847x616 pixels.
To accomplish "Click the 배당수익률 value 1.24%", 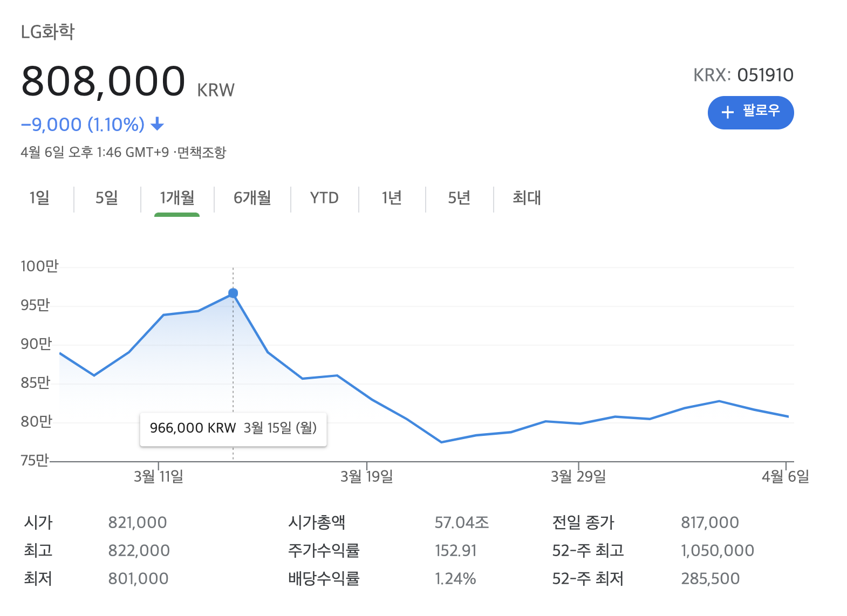I will tap(455, 578).
